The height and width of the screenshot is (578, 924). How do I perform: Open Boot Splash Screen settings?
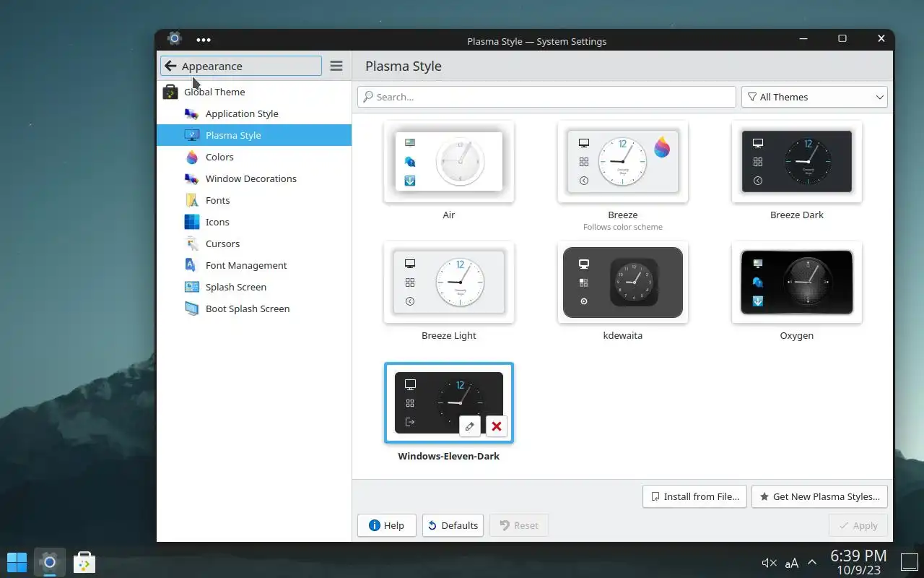click(254, 309)
